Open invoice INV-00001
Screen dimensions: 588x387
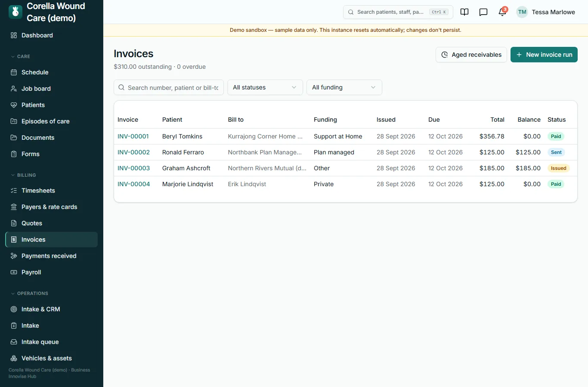point(133,136)
